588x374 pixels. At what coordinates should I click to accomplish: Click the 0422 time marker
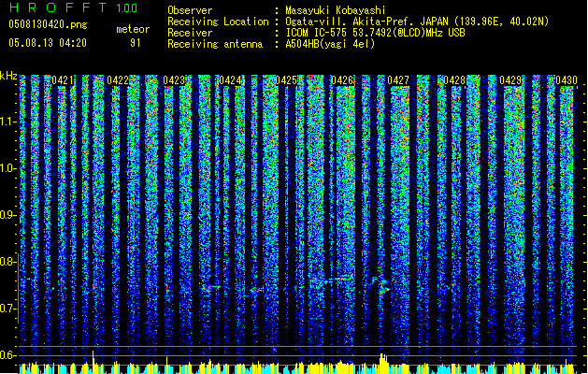point(118,80)
